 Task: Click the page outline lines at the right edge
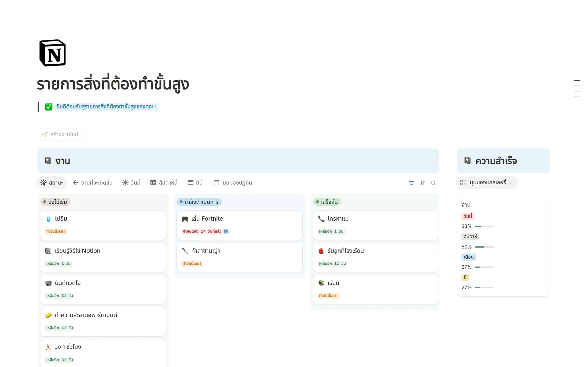pos(577,89)
